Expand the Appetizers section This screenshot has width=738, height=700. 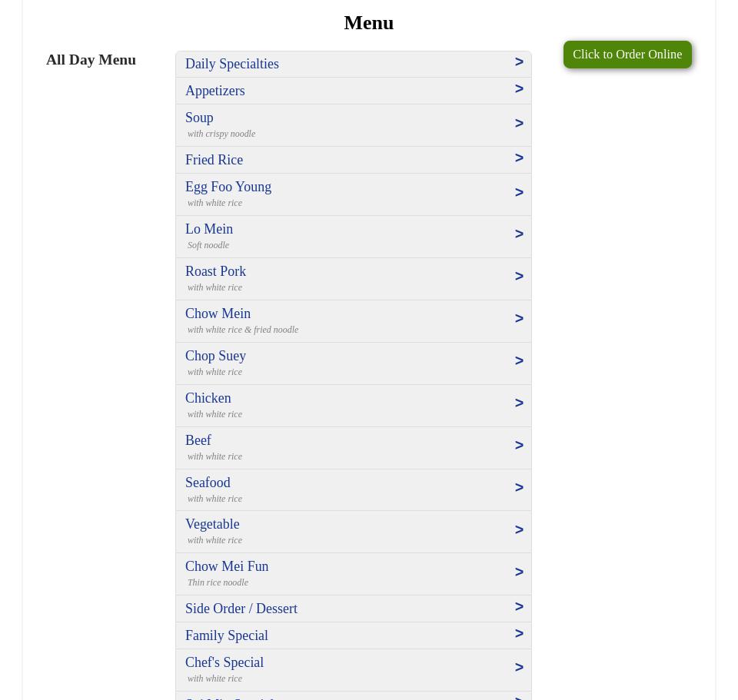click(x=354, y=90)
